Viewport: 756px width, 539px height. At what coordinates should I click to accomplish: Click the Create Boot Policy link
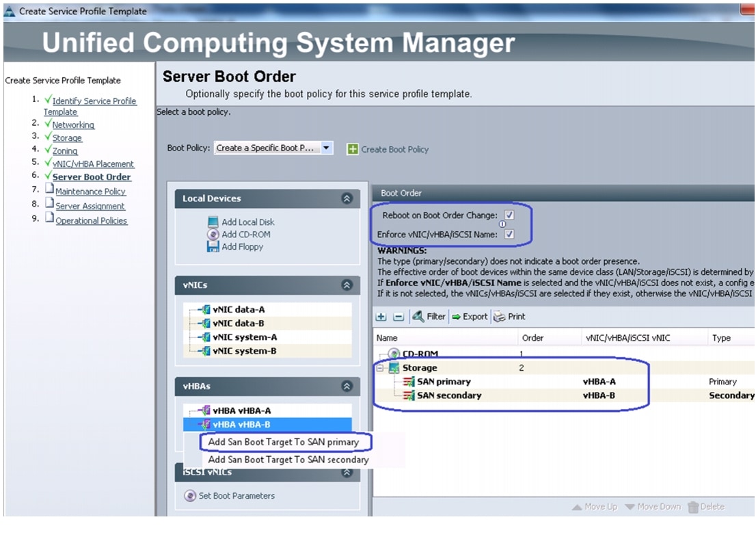(x=395, y=150)
